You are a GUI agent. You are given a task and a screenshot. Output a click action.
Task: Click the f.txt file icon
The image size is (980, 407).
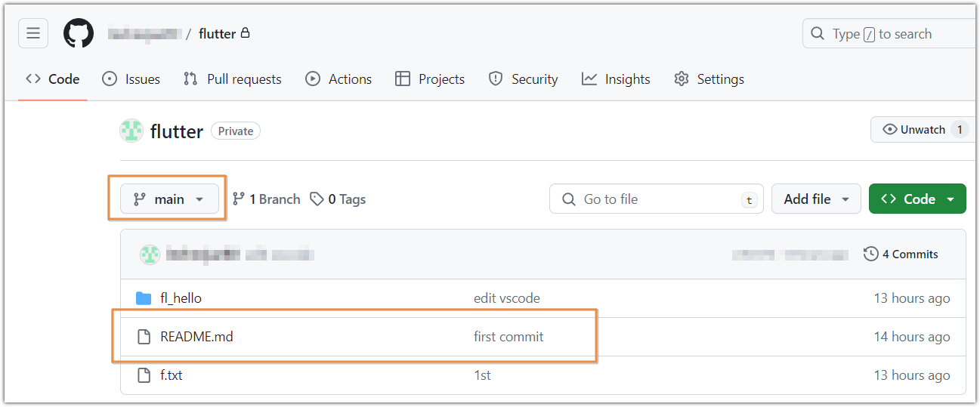(x=144, y=375)
